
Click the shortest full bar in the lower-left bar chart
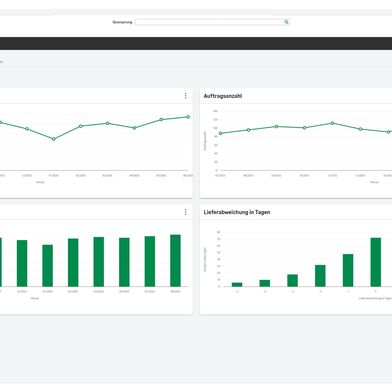pos(48,266)
